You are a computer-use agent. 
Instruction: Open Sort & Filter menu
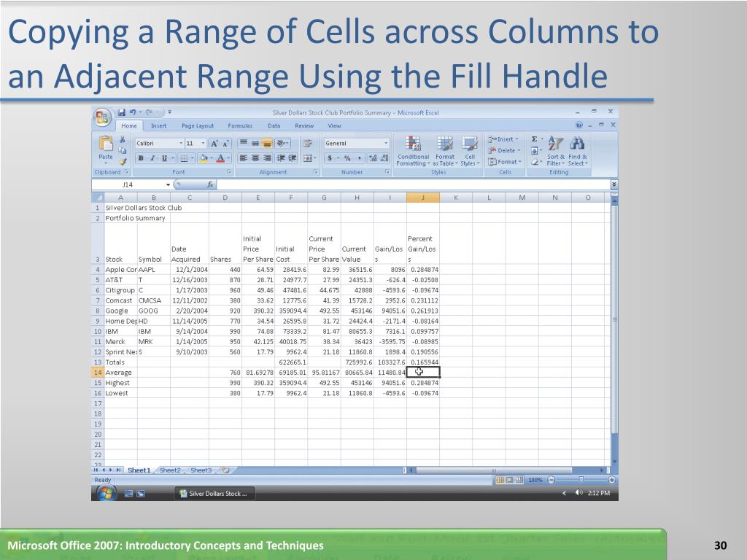(555, 151)
